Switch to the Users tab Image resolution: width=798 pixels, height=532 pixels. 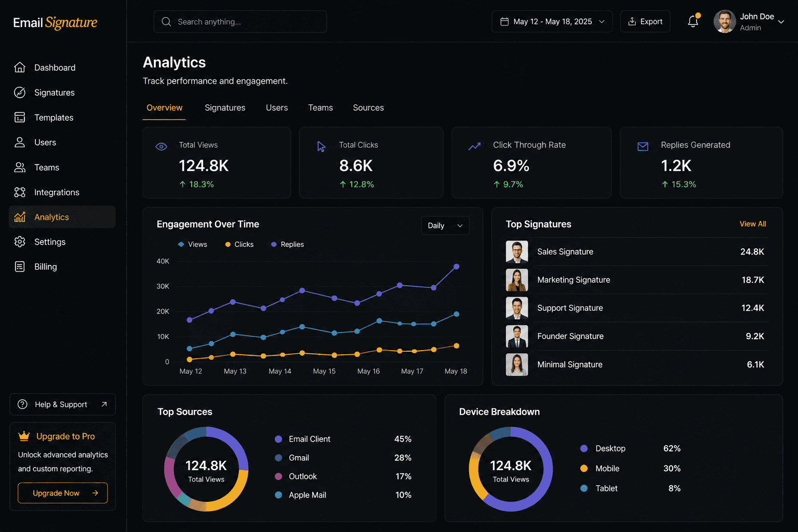(277, 108)
